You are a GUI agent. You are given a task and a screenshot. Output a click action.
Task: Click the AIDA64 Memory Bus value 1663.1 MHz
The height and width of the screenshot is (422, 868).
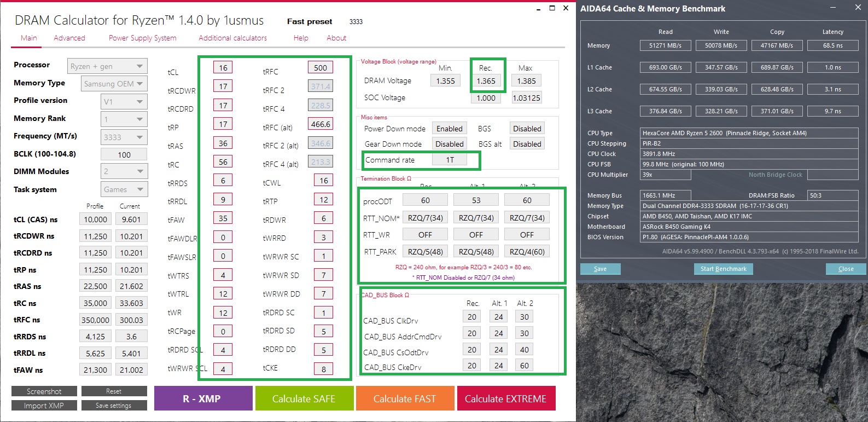coord(665,195)
